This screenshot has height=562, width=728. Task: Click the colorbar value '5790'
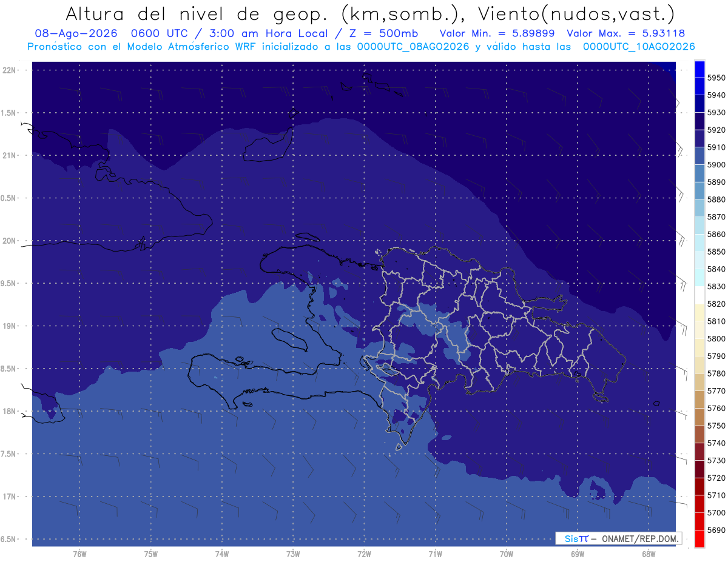[x=716, y=356]
